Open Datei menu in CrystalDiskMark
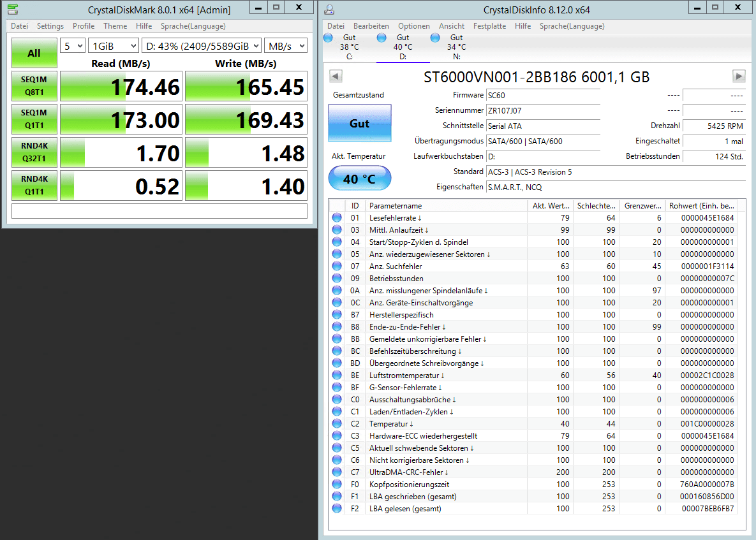Viewport: 756px width, 540px height. pos(19,26)
